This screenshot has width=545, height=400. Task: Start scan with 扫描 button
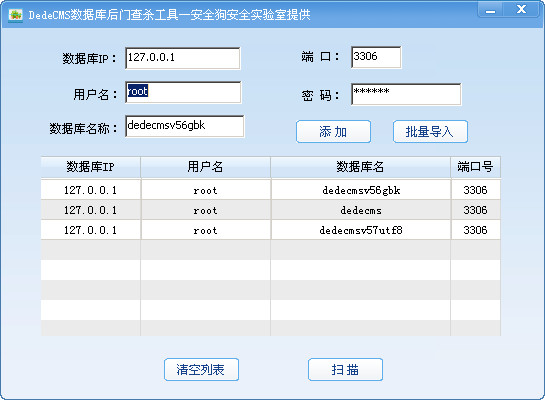click(x=345, y=369)
